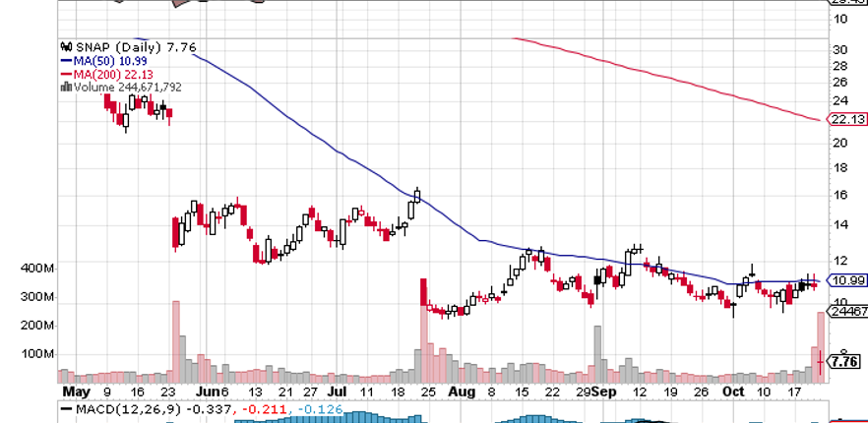Click the 14 label on the price axis
The image size is (868, 423).
[x=840, y=225]
